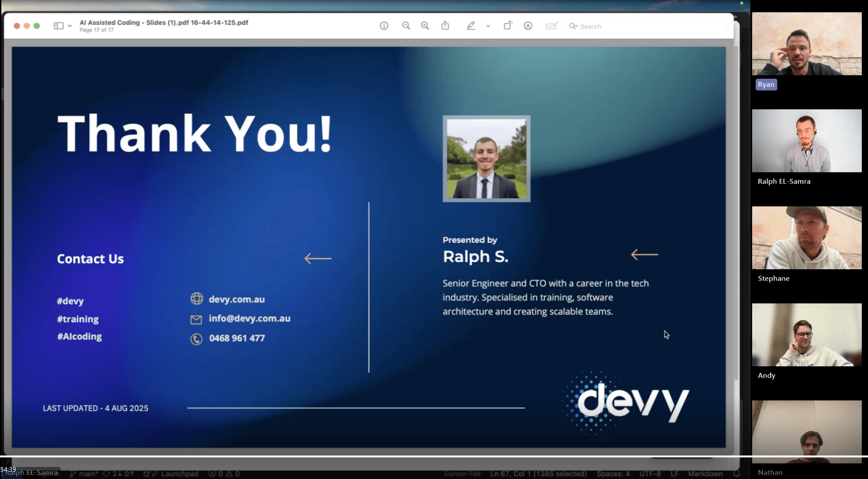Expand the markup tool dropdown chevron
Viewport: 868px width, 479px height.
488,26
